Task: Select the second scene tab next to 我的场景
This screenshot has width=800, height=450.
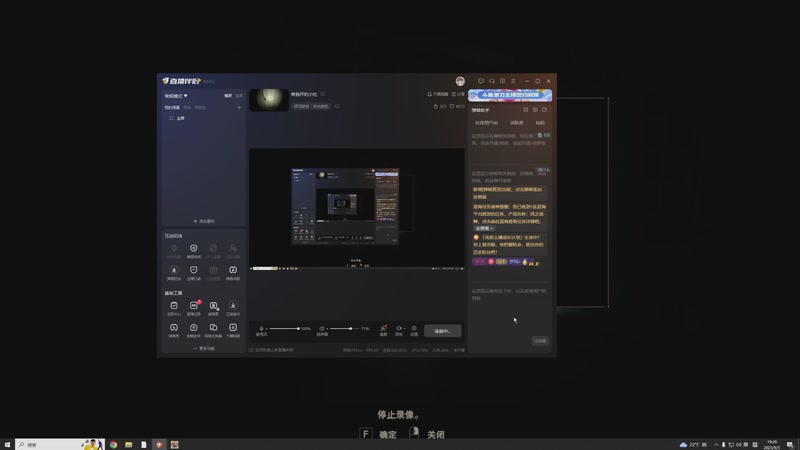Action: [x=187, y=108]
